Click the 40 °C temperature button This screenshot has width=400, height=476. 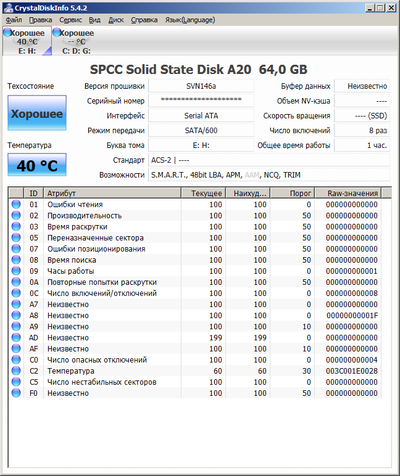click(x=37, y=165)
